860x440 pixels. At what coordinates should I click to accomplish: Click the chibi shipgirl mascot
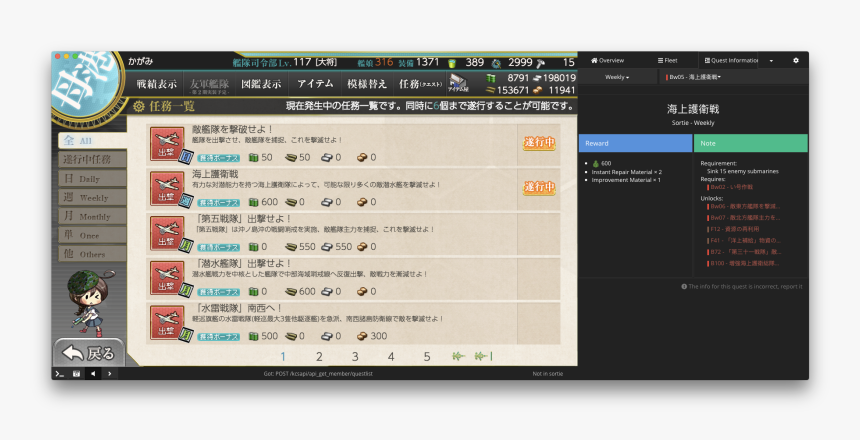90,301
